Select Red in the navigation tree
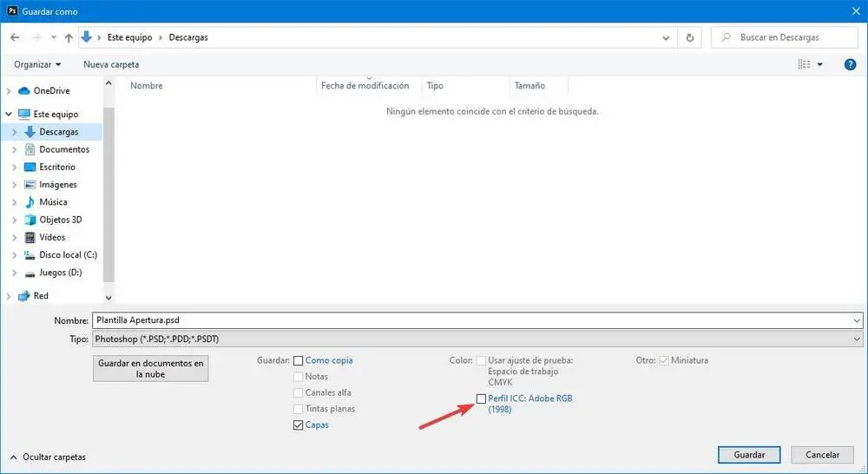This screenshot has width=868, height=474. click(x=41, y=296)
